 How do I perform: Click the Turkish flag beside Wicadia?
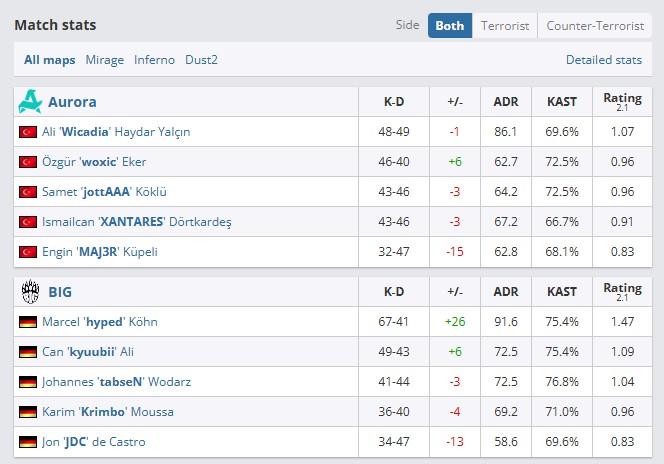click(28, 132)
